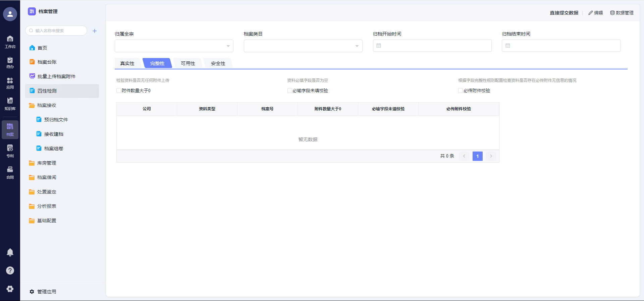Open the 工作台 workbench icon
Screen dimensions: 644x301
click(10, 42)
